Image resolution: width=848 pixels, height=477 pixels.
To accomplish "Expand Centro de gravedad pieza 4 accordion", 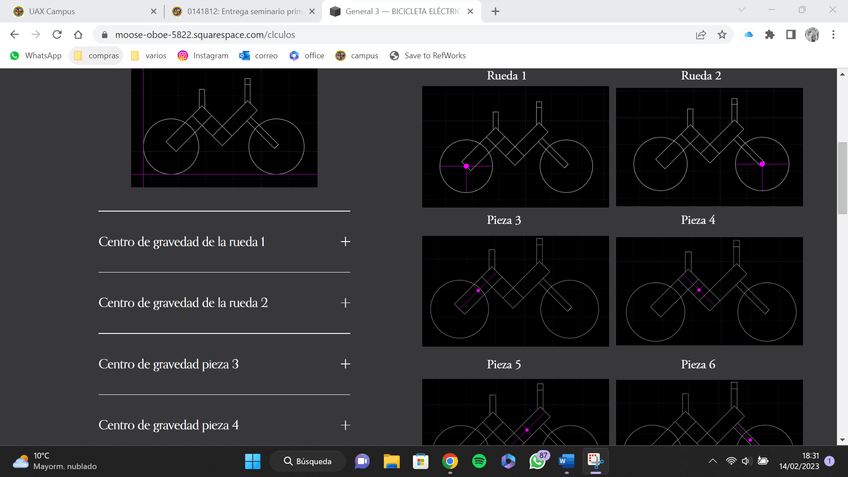I will tap(224, 425).
